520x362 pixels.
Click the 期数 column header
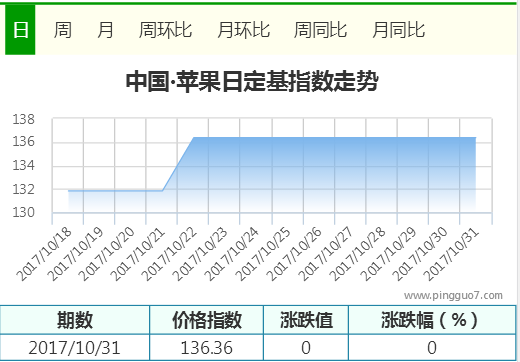click(x=75, y=320)
